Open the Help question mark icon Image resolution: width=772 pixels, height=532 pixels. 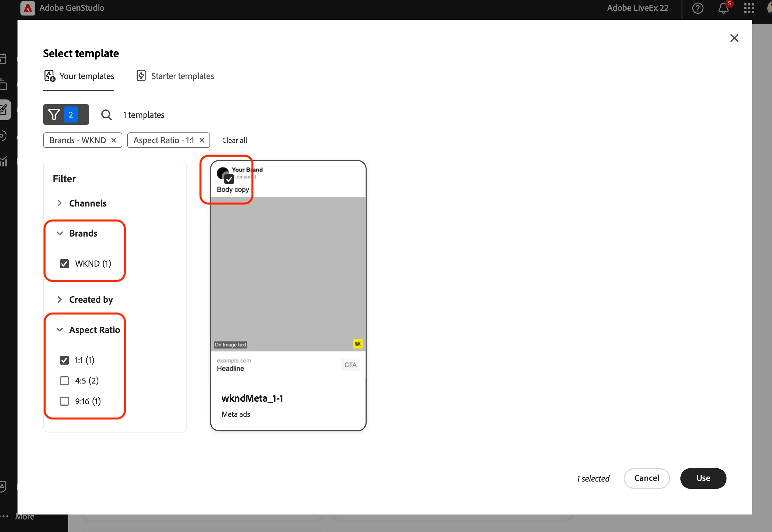pos(698,8)
